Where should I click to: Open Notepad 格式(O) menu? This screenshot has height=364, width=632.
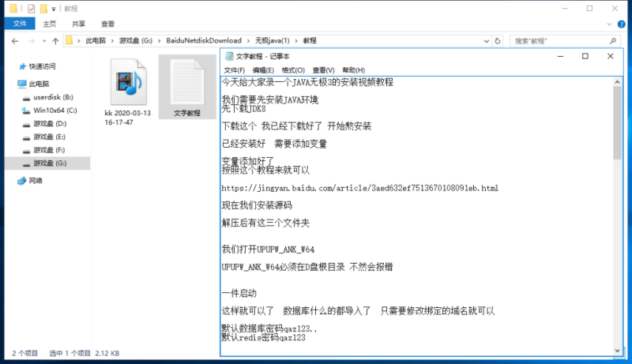coord(293,70)
